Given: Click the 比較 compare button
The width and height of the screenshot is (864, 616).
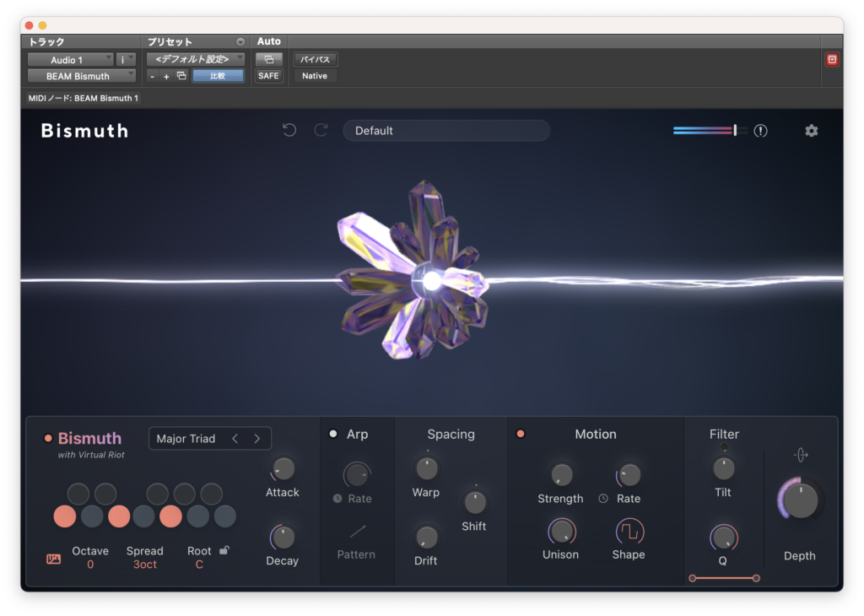Looking at the screenshot, I should 218,76.
